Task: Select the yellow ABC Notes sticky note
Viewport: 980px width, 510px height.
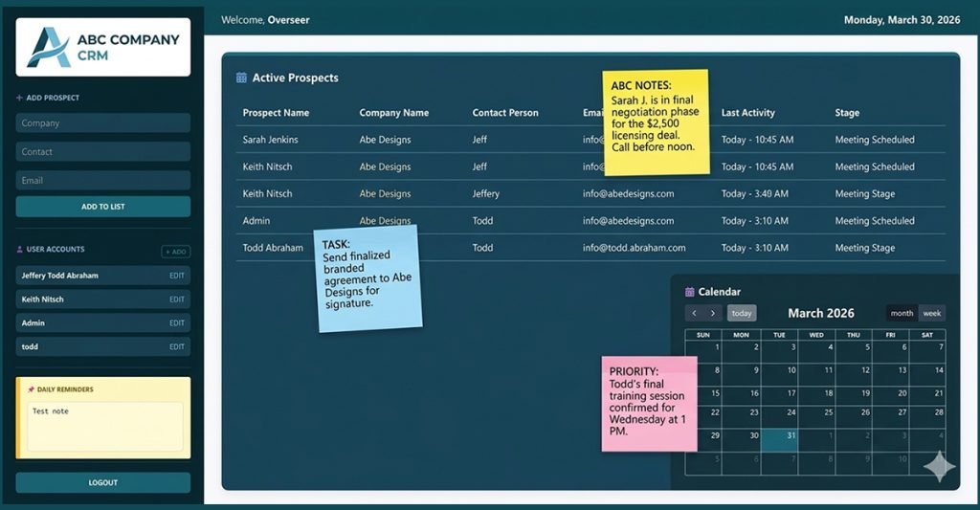Action: coord(656,122)
